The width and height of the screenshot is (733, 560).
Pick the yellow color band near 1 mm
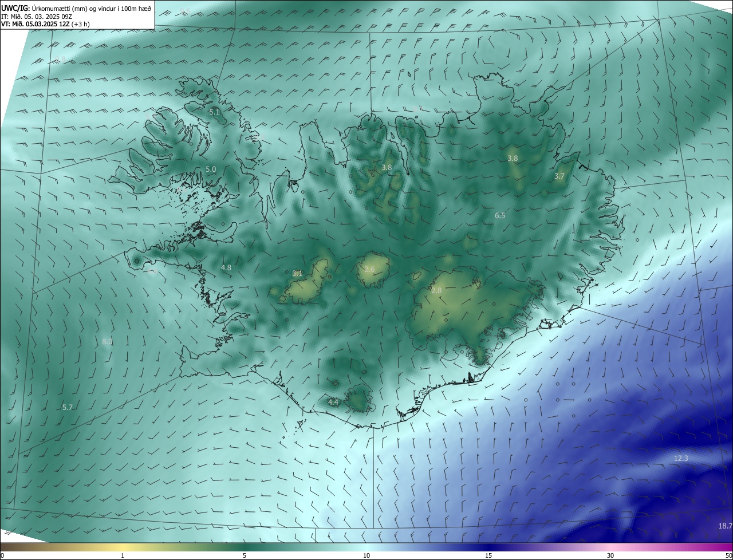pyautogui.click(x=123, y=547)
